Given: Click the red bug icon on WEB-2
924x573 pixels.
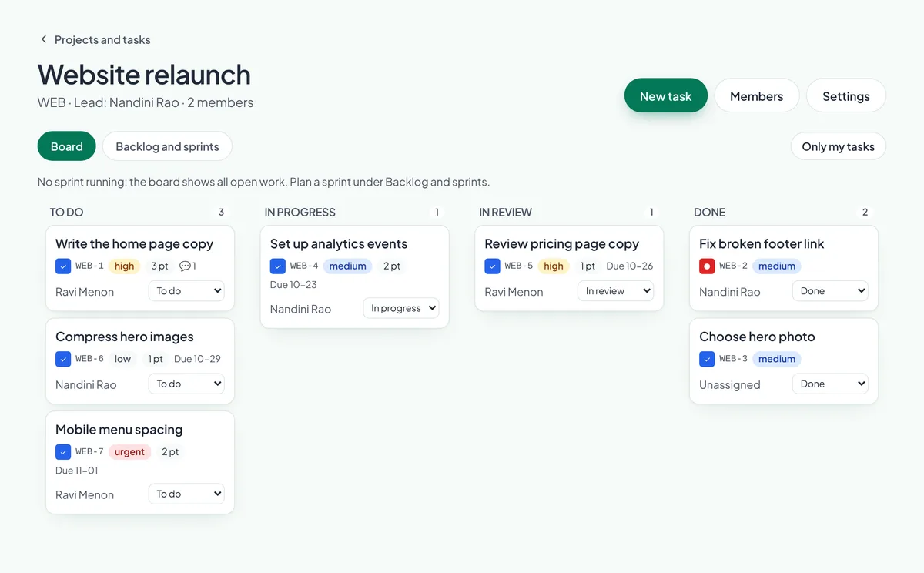Looking at the screenshot, I should coord(707,266).
